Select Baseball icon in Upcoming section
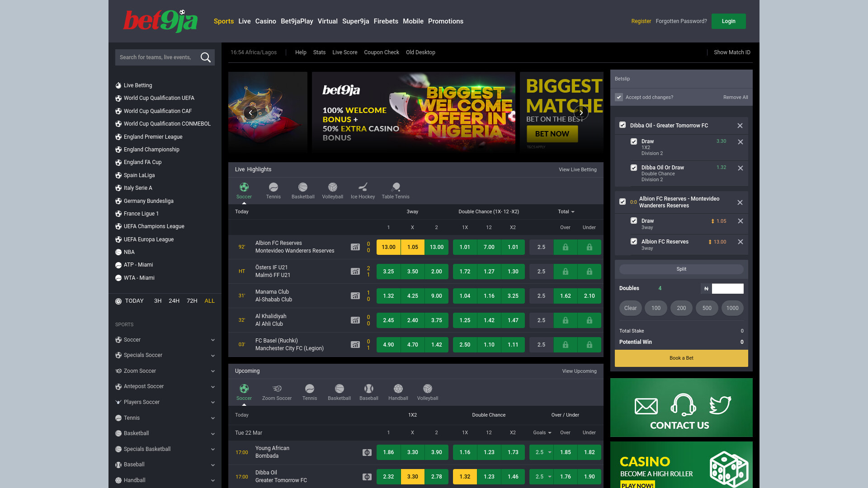 point(369,389)
